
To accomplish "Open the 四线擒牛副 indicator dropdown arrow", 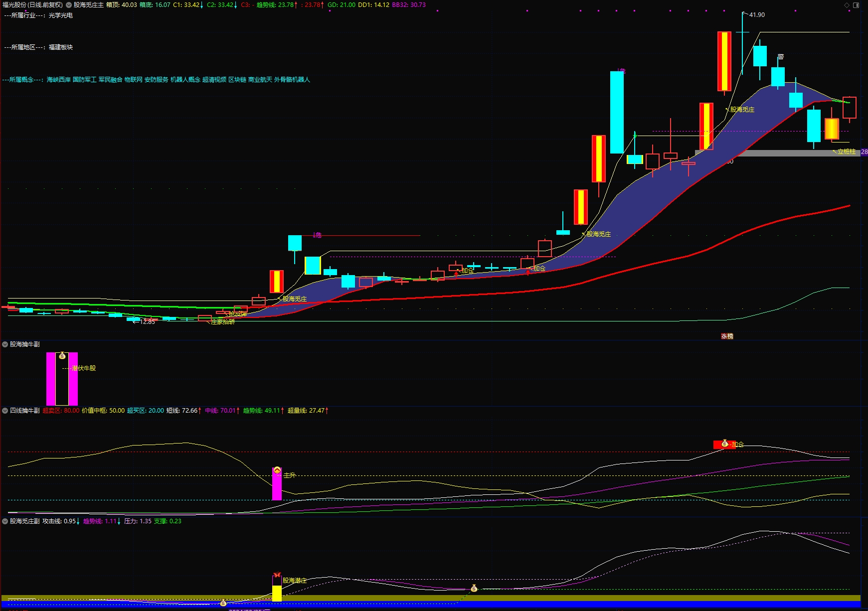I will (5, 411).
